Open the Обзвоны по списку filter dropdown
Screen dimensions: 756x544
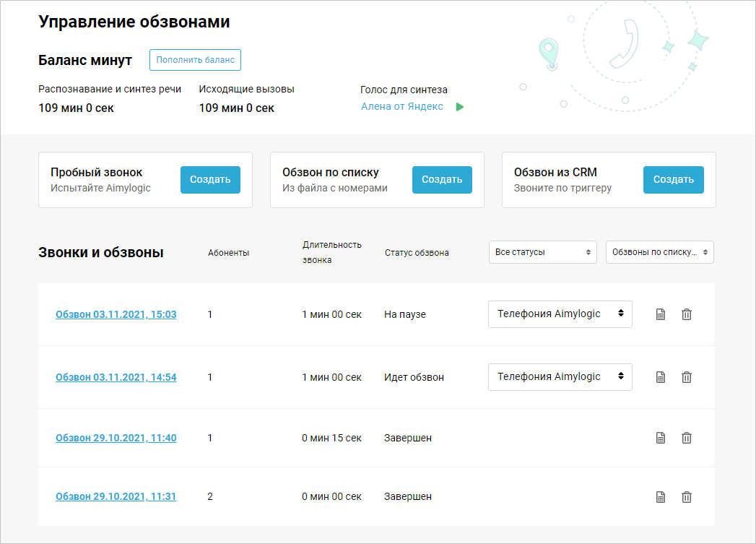[659, 252]
